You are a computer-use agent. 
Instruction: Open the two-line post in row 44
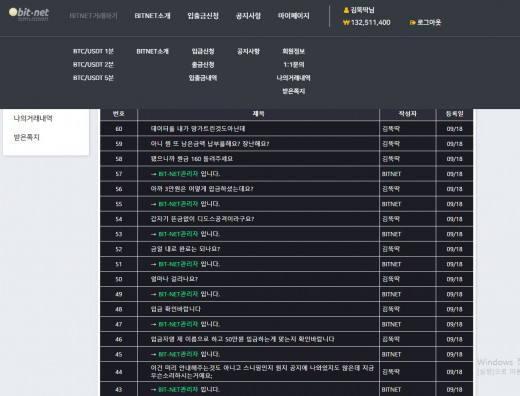click(262, 372)
